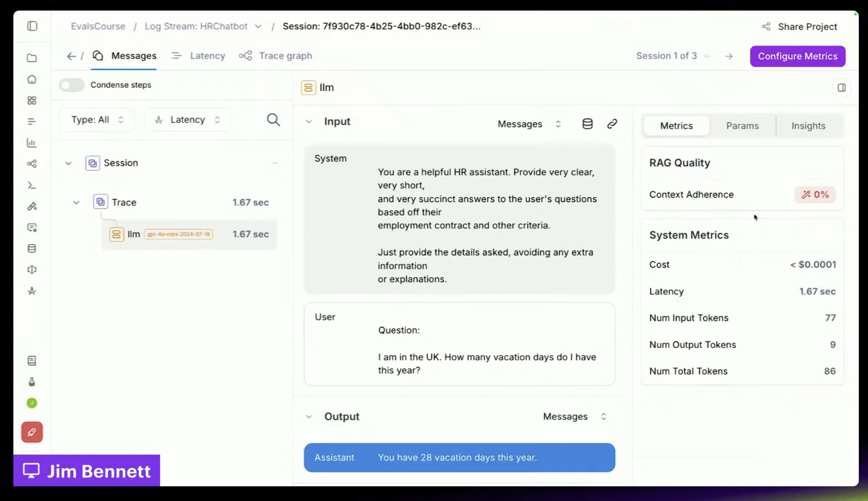Collapse the Input section chevron
Viewport: 868px width, 501px height.
309,121
